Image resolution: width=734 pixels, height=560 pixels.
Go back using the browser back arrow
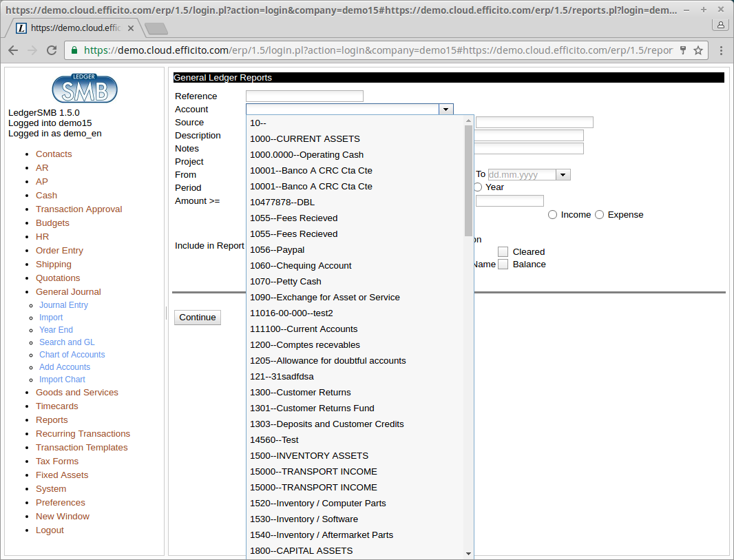pos(13,50)
